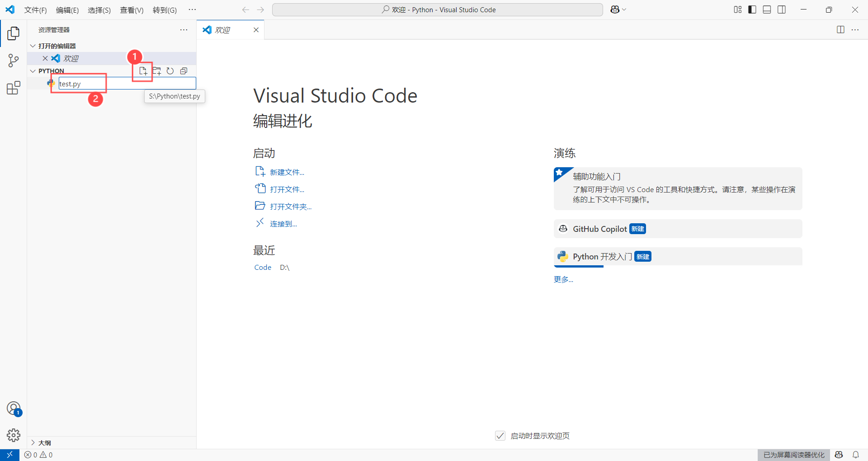
Task: Open the Manage settings gear
Action: [13, 435]
